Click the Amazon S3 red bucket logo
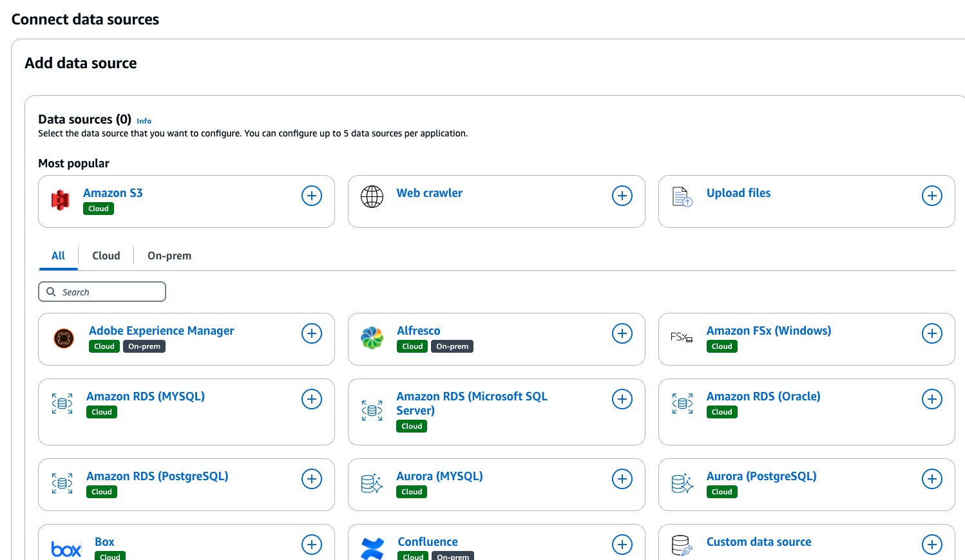Viewport: 965px width, 560px height. [60, 200]
